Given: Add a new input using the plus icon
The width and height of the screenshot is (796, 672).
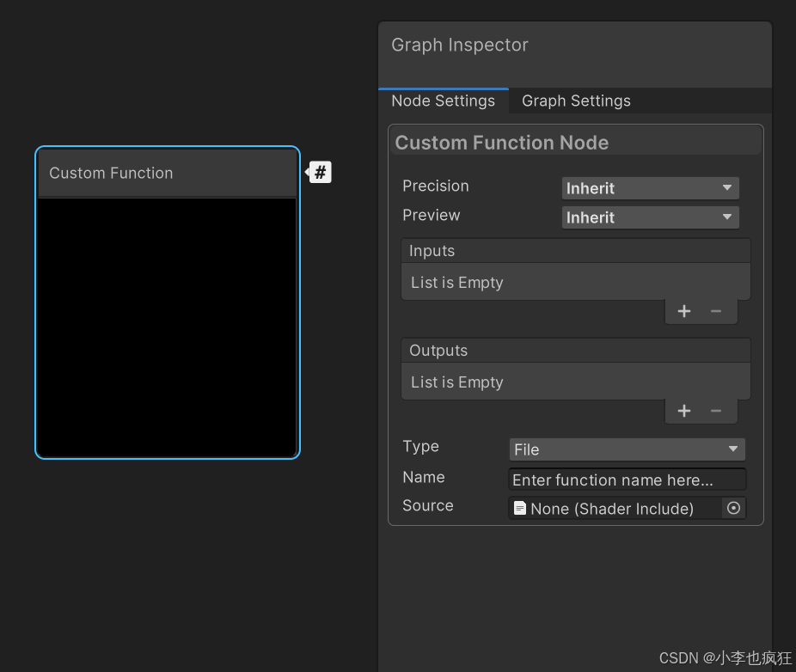Looking at the screenshot, I should tap(683, 311).
